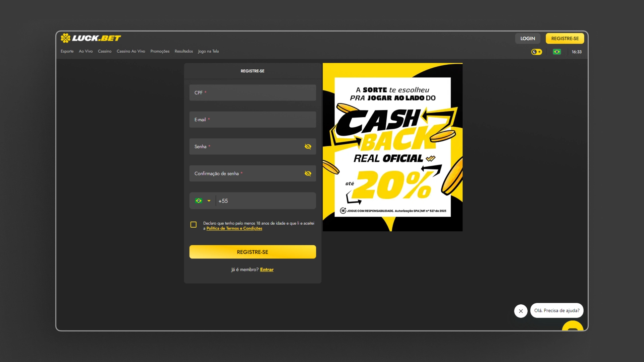Toggle the dark/light theme switch
The height and width of the screenshot is (362, 644).
coord(536,52)
